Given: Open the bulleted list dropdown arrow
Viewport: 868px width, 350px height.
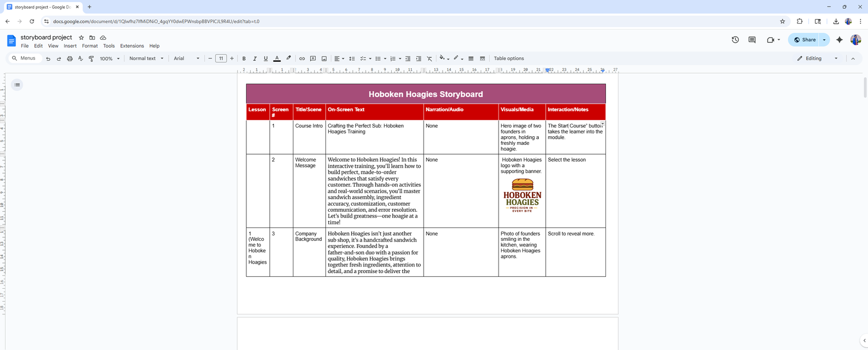Looking at the screenshot, I should pyautogui.click(x=385, y=59).
